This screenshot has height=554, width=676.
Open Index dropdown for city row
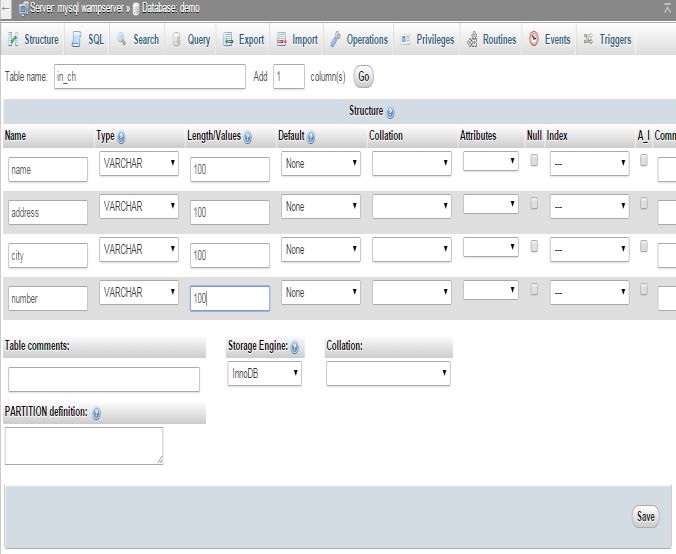(x=589, y=249)
